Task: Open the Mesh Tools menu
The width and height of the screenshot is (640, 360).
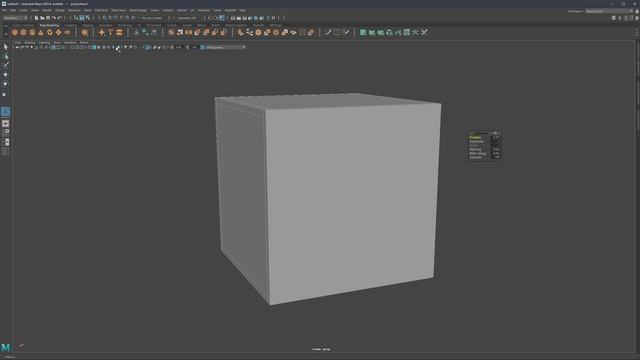Action: click(x=119, y=10)
